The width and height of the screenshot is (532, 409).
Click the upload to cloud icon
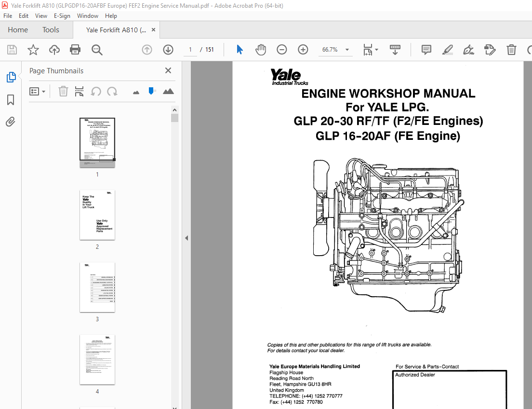click(54, 50)
